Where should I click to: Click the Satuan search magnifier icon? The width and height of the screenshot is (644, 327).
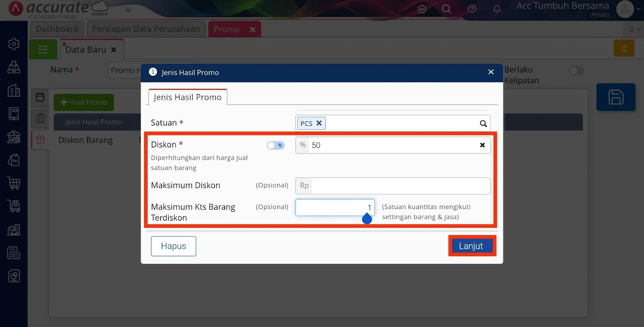click(483, 123)
